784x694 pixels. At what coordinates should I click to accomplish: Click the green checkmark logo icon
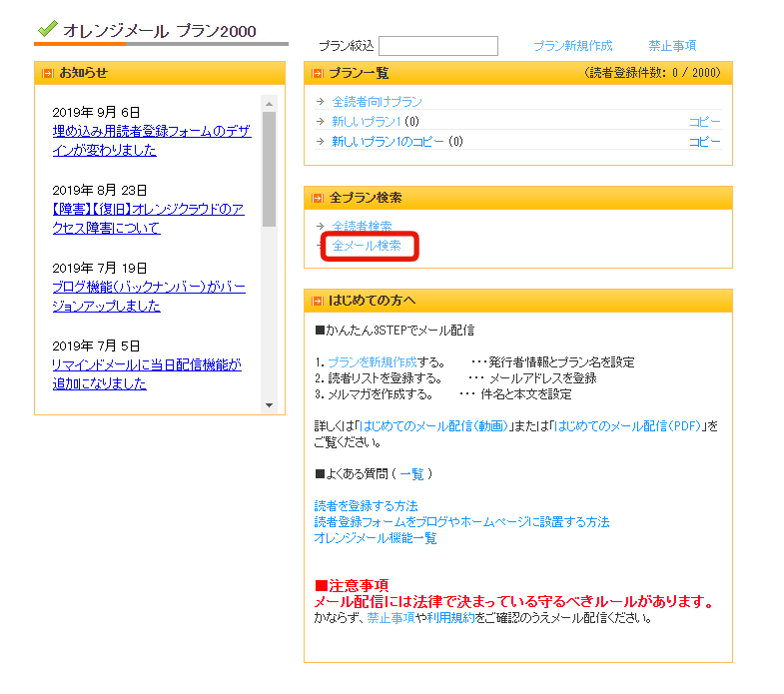pyautogui.click(x=48, y=29)
